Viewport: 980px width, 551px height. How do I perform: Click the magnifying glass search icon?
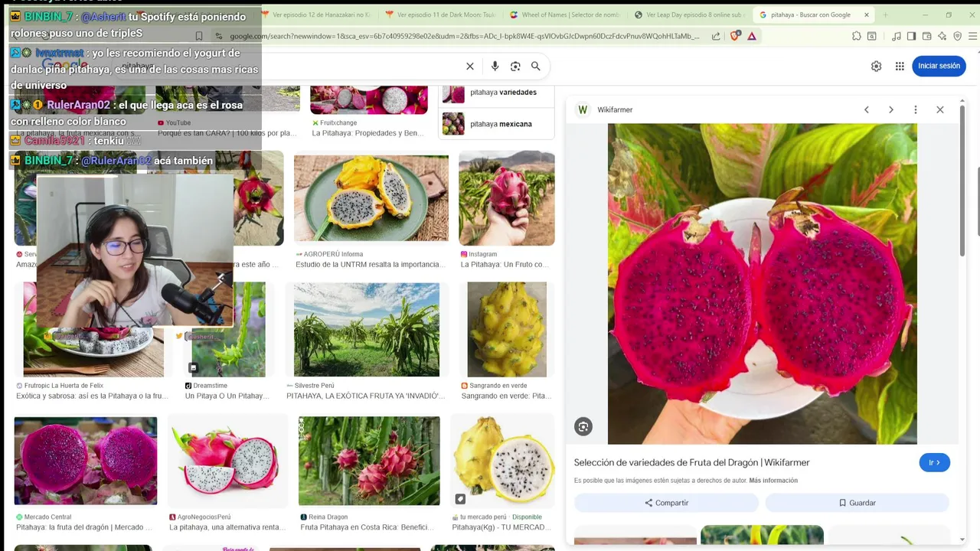tap(536, 67)
